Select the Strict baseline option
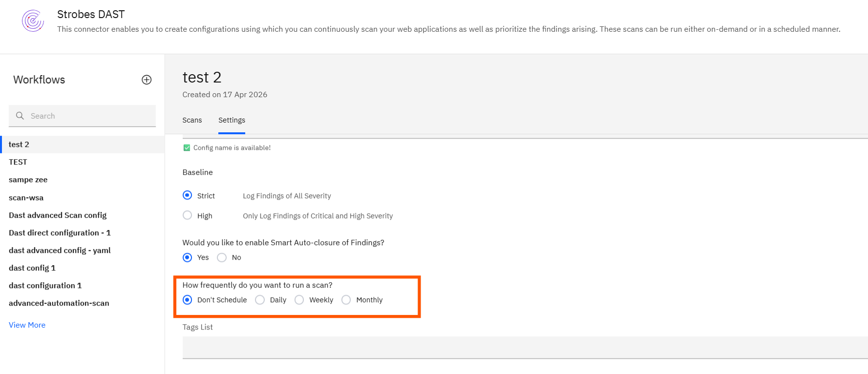The width and height of the screenshot is (868, 374). tap(188, 195)
